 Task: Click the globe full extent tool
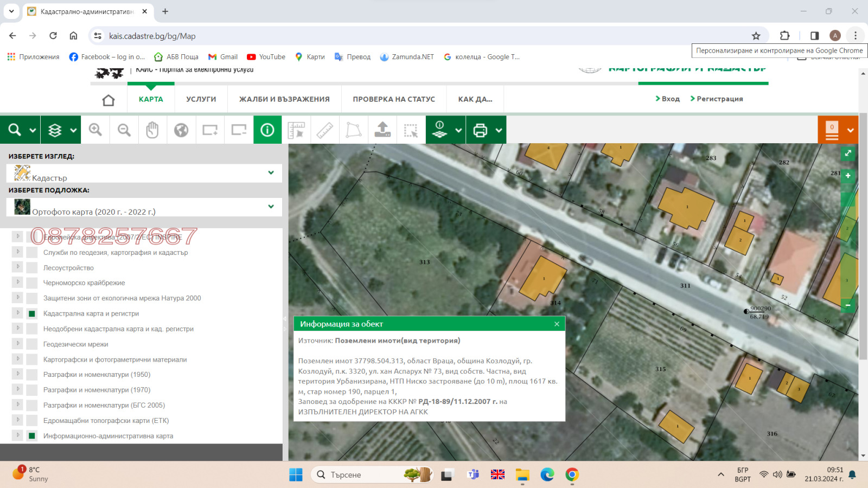(x=181, y=130)
